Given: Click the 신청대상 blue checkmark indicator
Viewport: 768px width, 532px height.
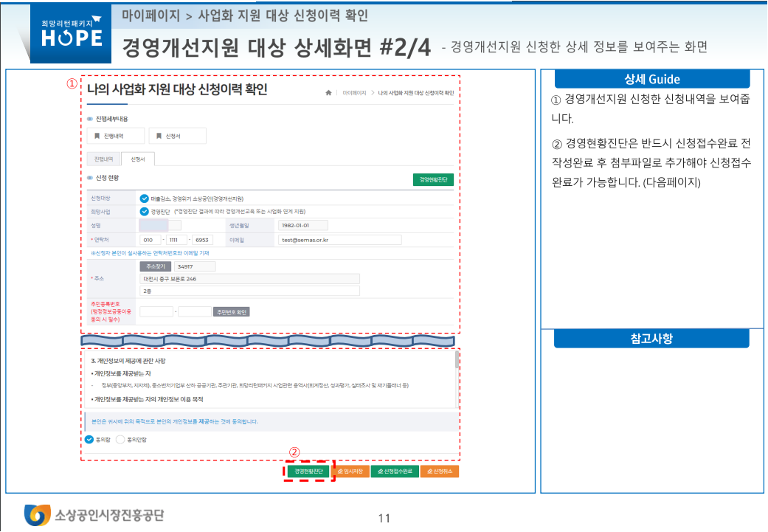Looking at the screenshot, I should tap(145, 196).
